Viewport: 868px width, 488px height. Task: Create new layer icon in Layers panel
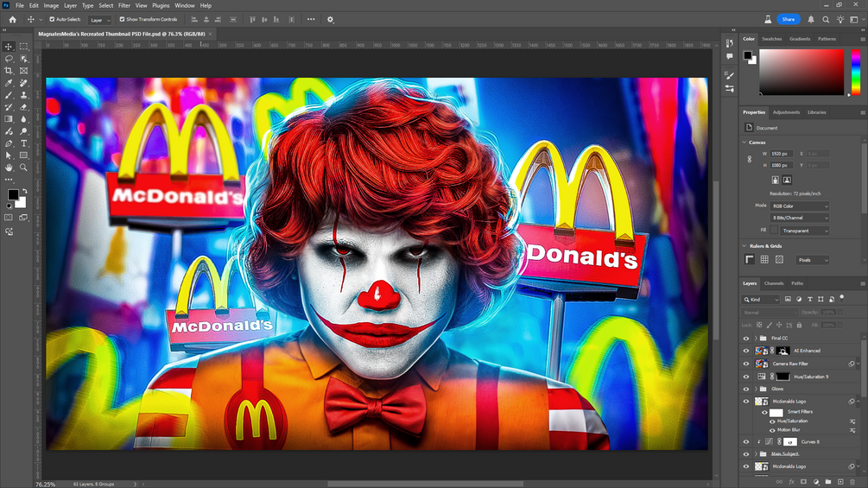pyautogui.click(x=840, y=482)
